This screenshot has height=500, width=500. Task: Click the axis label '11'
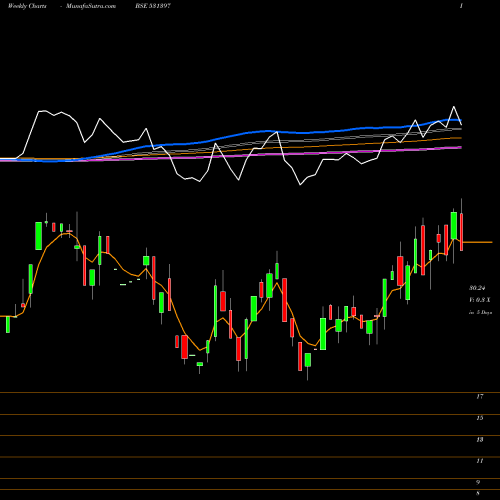tap(480, 461)
